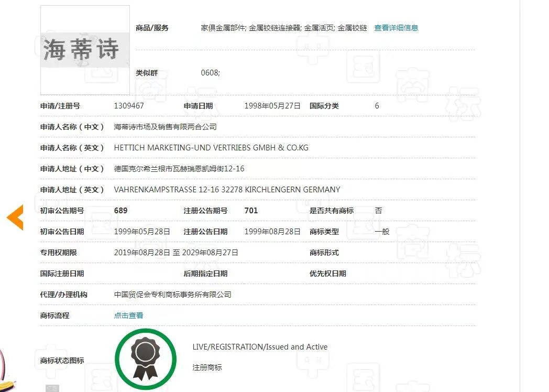Select address 德国克尔希兰根市瓦赫瑞恩凯姆街12-16

[x=179, y=169]
